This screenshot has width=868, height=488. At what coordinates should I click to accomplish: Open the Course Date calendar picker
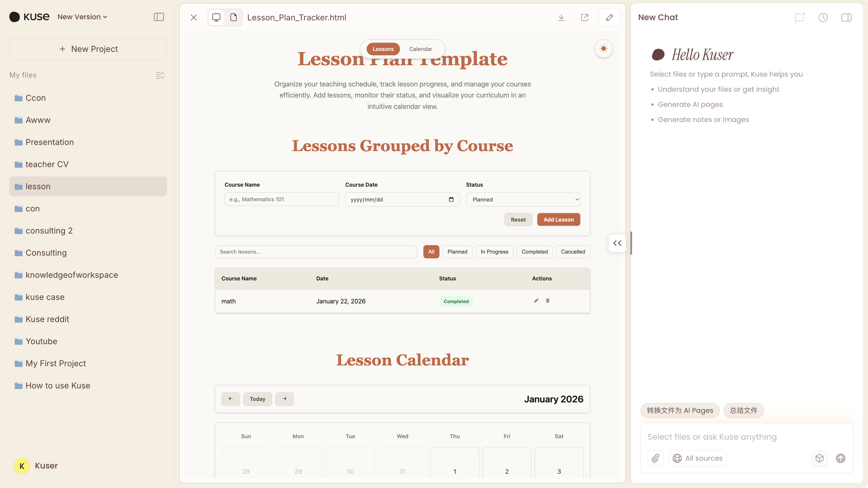[x=451, y=199]
